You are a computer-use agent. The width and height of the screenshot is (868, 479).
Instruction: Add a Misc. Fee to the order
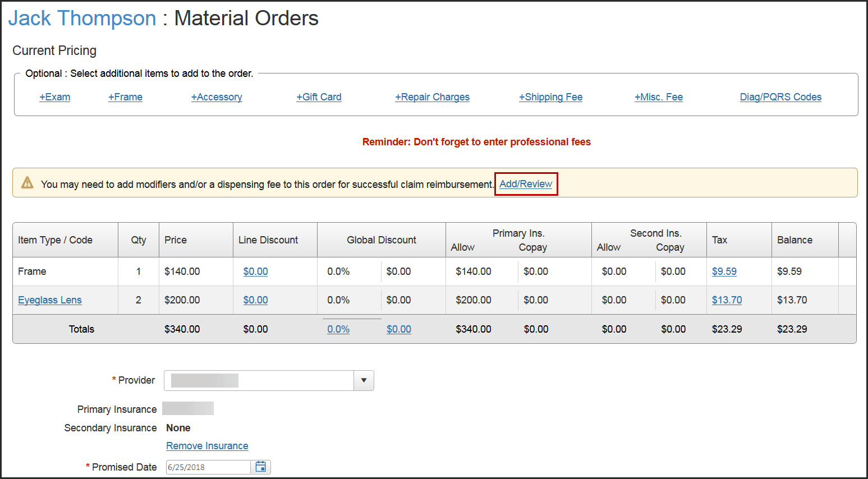[659, 96]
